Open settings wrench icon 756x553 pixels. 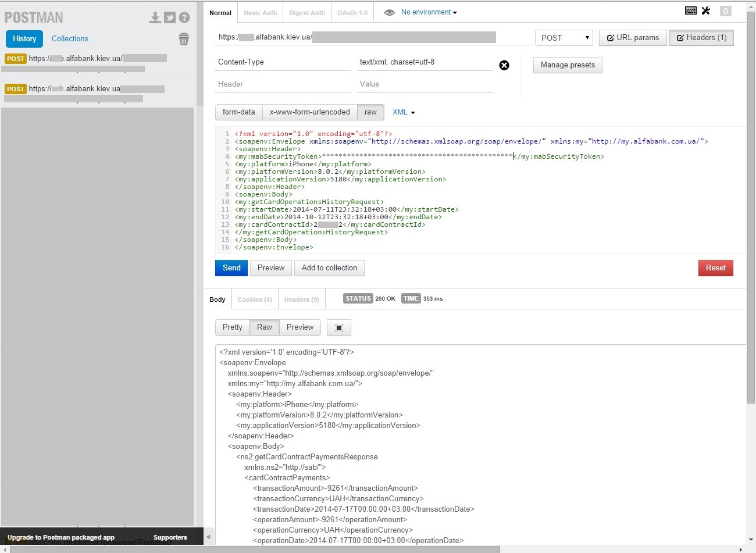pyautogui.click(x=706, y=10)
